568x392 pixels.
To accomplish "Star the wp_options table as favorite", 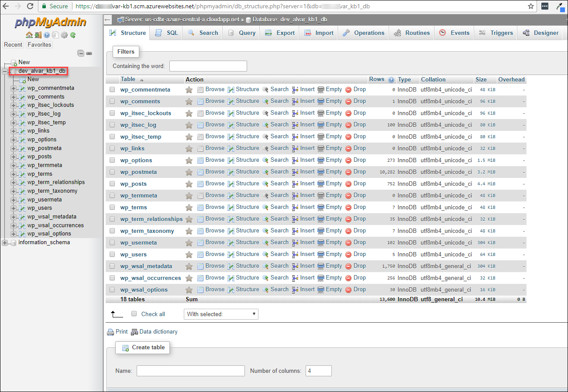I will coord(189,160).
